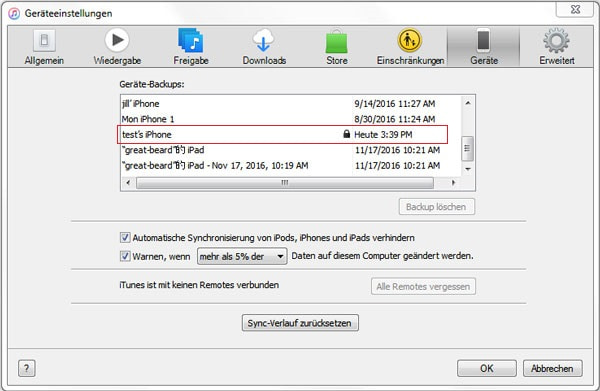Open the Freigabe sharing pane

tap(191, 47)
